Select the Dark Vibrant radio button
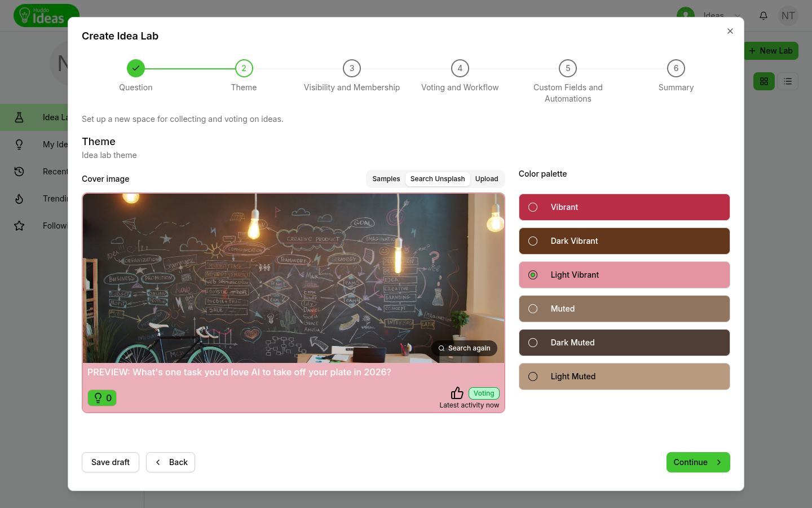The height and width of the screenshot is (508, 812). point(533,241)
